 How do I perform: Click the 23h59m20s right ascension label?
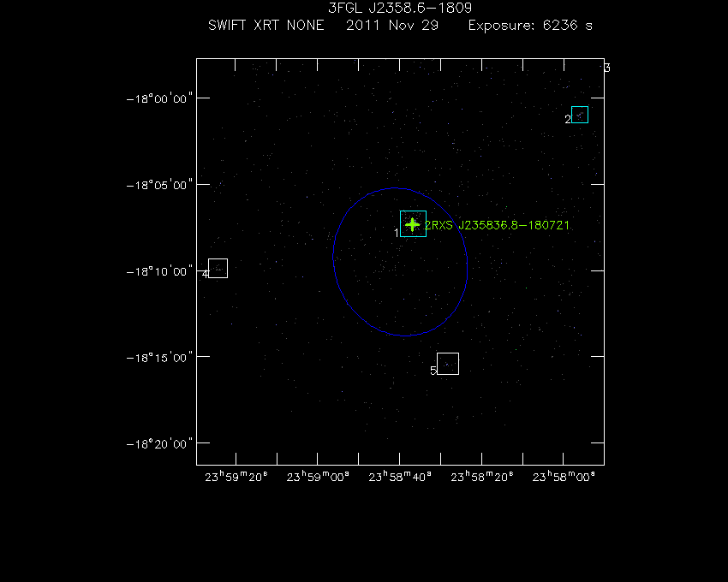(236, 477)
